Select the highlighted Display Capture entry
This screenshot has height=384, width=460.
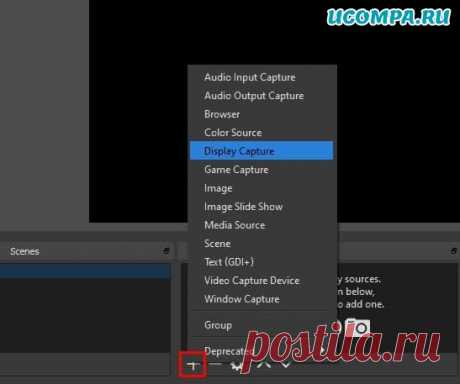click(x=261, y=151)
